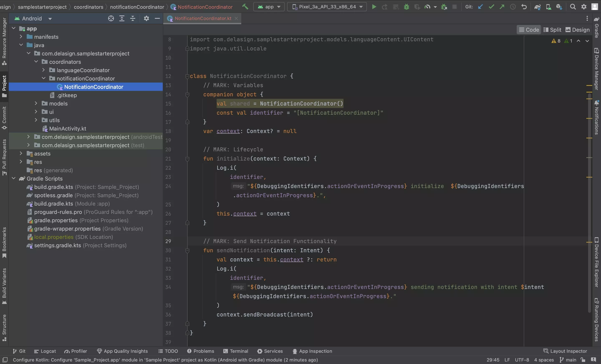Open the Logcat tool tab

[45, 351]
